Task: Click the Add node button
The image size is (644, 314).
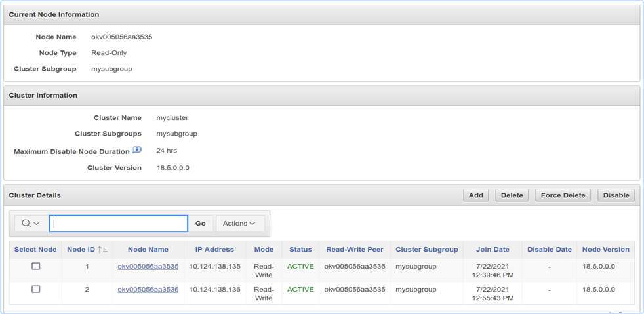Action: tap(476, 195)
